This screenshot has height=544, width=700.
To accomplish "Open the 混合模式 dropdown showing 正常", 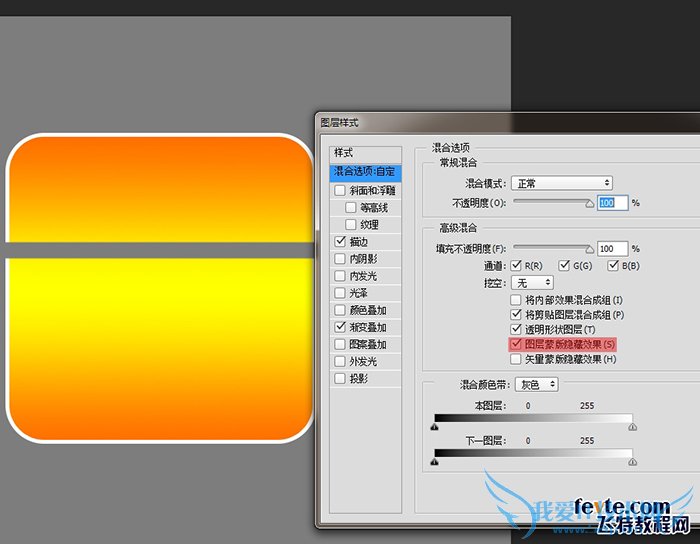I will (x=561, y=183).
